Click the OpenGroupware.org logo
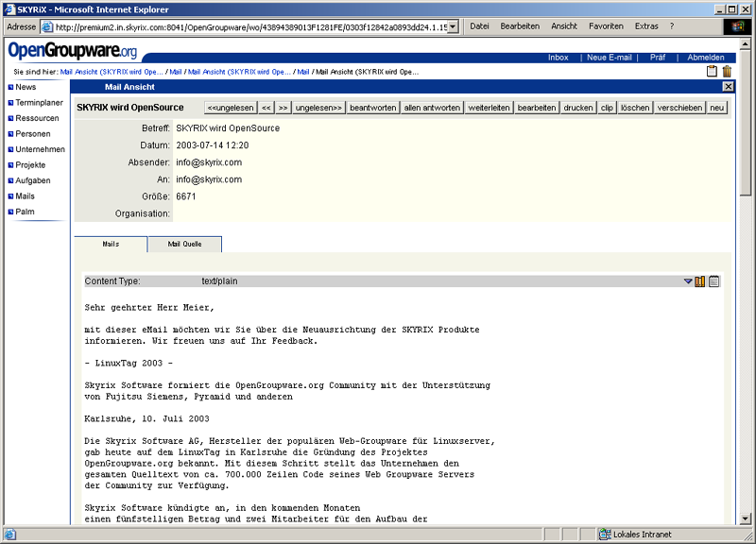 (73, 50)
